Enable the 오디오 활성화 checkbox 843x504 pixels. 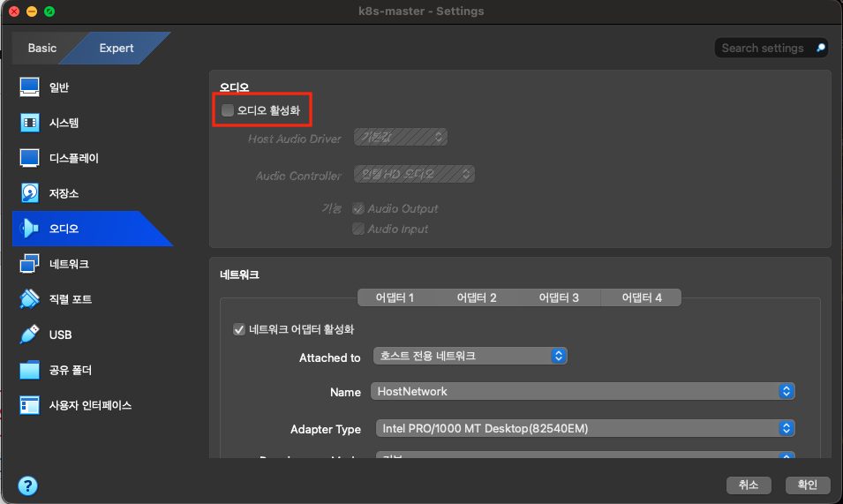tap(228, 110)
